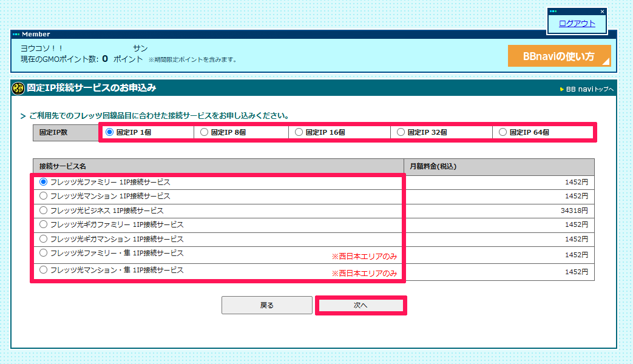The width and height of the screenshot is (633, 364).
Task: Click the ログアウト link
Action: coord(577,24)
